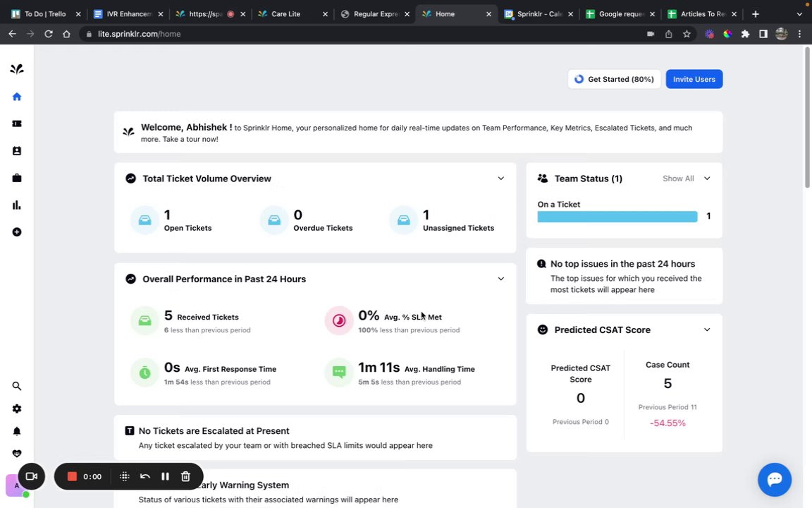The image size is (812, 508).
Task: Click the plus create icon in sidebar
Action: click(x=17, y=232)
